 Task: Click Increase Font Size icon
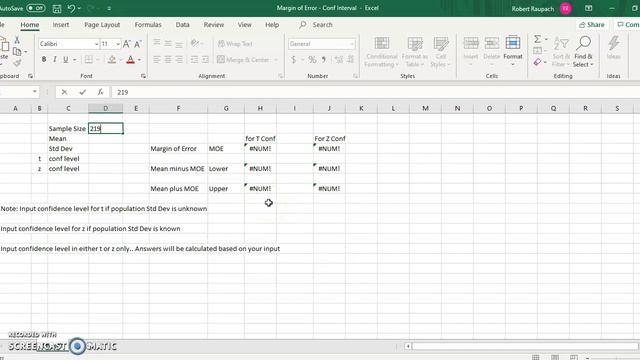(x=127, y=44)
